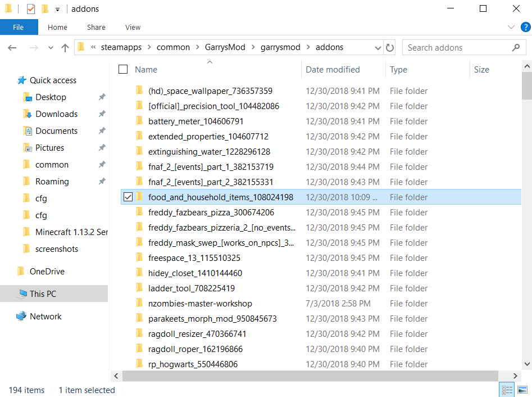532x397 pixels.
Task: Click the New folder quick access icon
Action: pyautogui.click(x=45, y=9)
